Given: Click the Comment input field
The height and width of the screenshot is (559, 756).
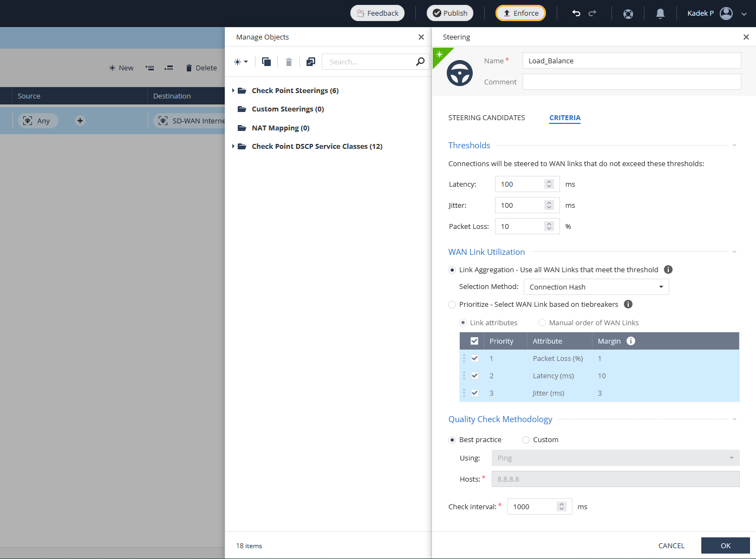Looking at the screenshot, I should coord(631,82).
